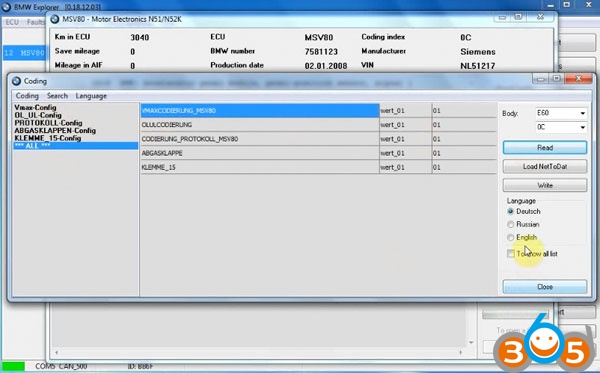This screenshot has width=600, height=373.
Task: Open the ECU menu in BMW Explorer
Action: click(x=12, y=22)
